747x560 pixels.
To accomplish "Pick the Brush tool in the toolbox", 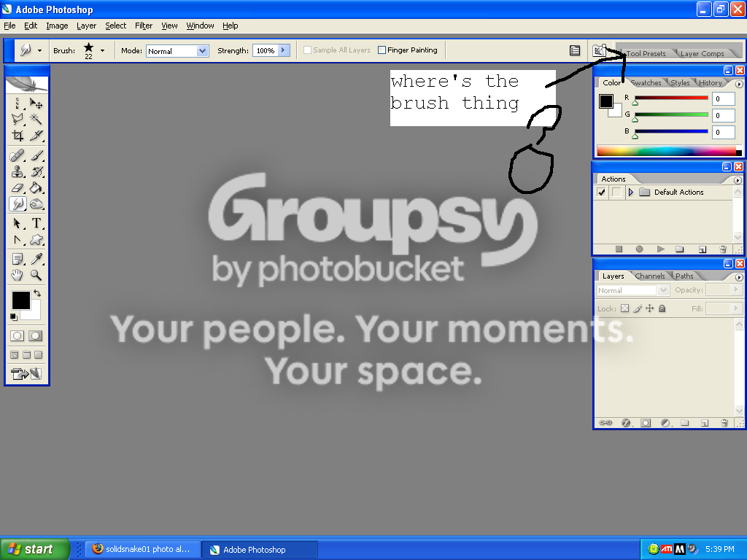I will coord(36,155).
